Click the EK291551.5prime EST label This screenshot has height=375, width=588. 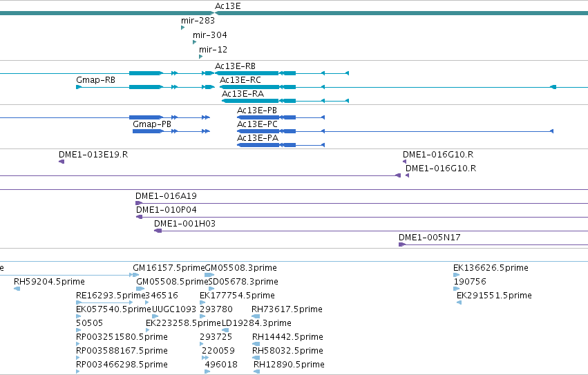pyautogui.click(x=494, y=296)
